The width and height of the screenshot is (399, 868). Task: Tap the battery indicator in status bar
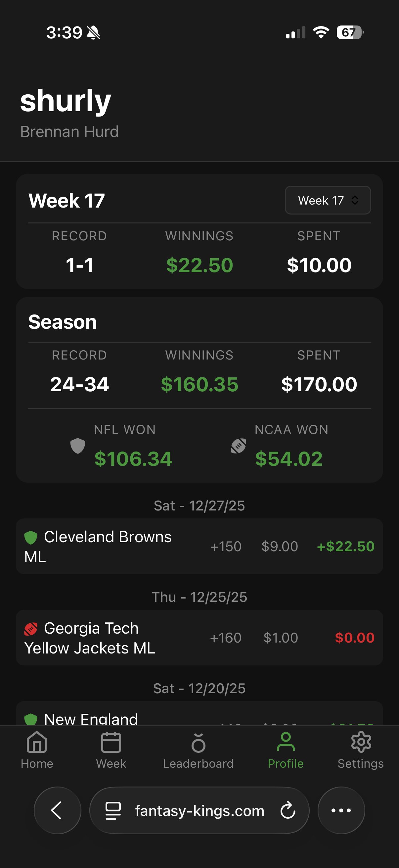coord(349,33)
